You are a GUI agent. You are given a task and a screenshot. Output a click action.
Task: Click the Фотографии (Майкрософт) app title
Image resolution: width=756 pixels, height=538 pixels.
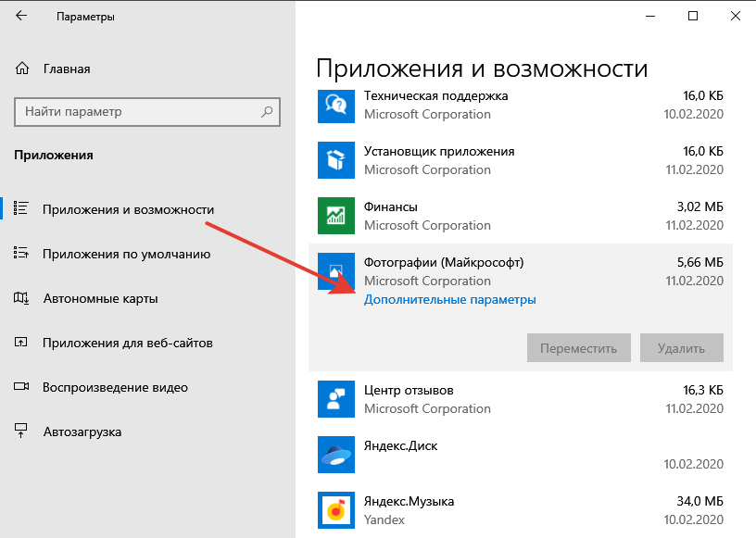pyautogui.click(x=444, y=262)
